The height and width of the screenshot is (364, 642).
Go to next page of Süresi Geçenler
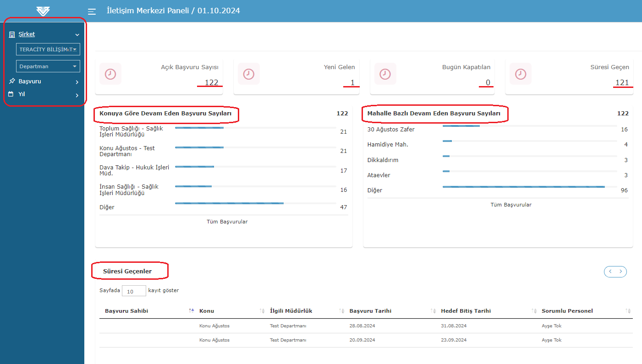[620, 272]
